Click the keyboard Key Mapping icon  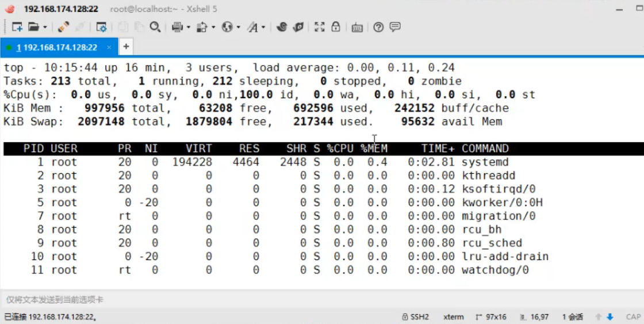click(x=357, y=28)
